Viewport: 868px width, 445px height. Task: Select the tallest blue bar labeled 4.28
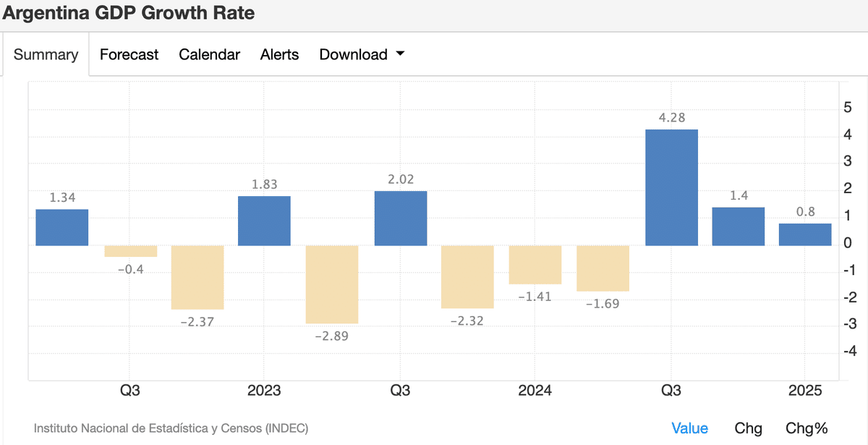point(671,188)
